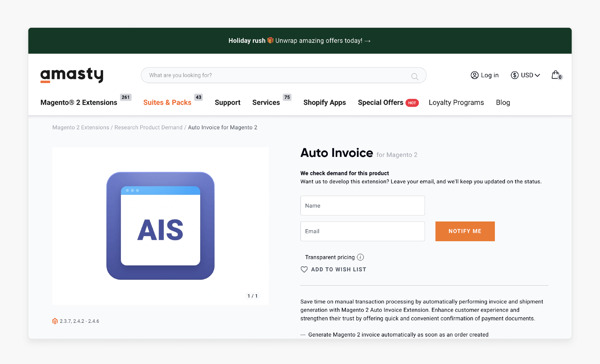Click 'Generate Magento 2 invoice automatically' bullet
Screen dimensions: 600x364
click(x=398, y=335)
